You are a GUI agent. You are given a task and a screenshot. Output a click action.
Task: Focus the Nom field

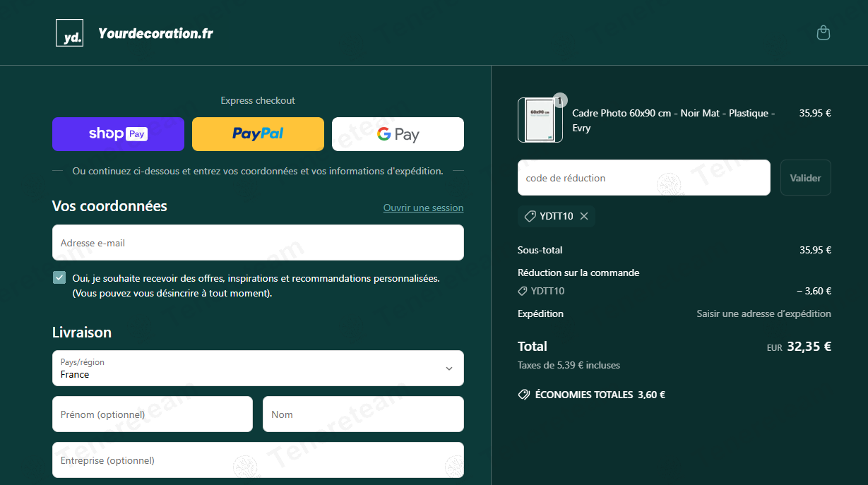click(x=363, y=414)
